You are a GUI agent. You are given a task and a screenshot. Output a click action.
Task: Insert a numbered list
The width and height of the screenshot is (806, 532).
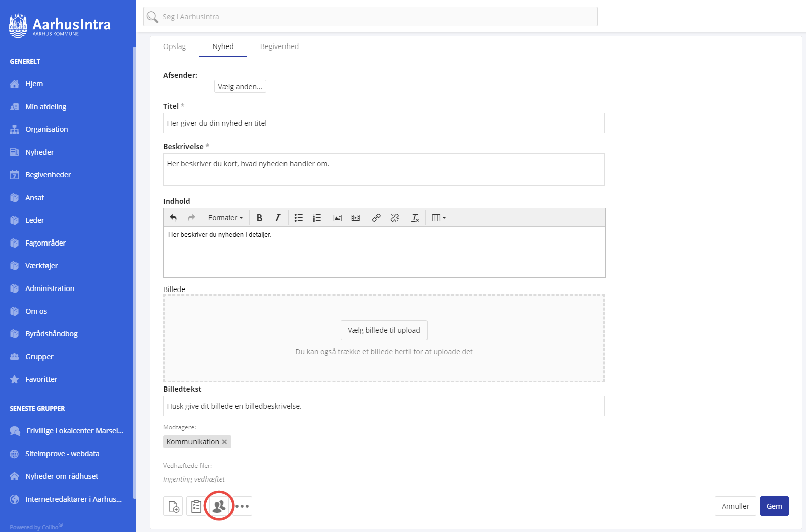[317, 218]
